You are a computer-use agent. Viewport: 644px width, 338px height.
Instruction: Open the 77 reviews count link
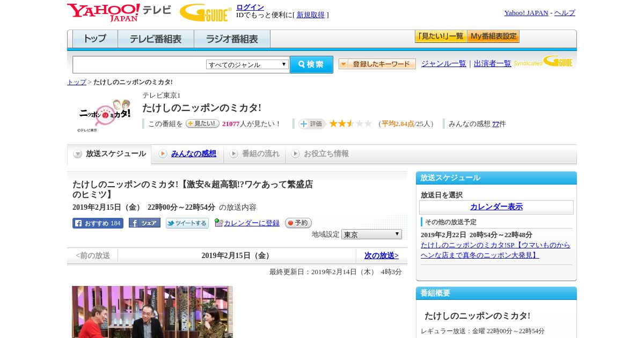click(495, 124)
